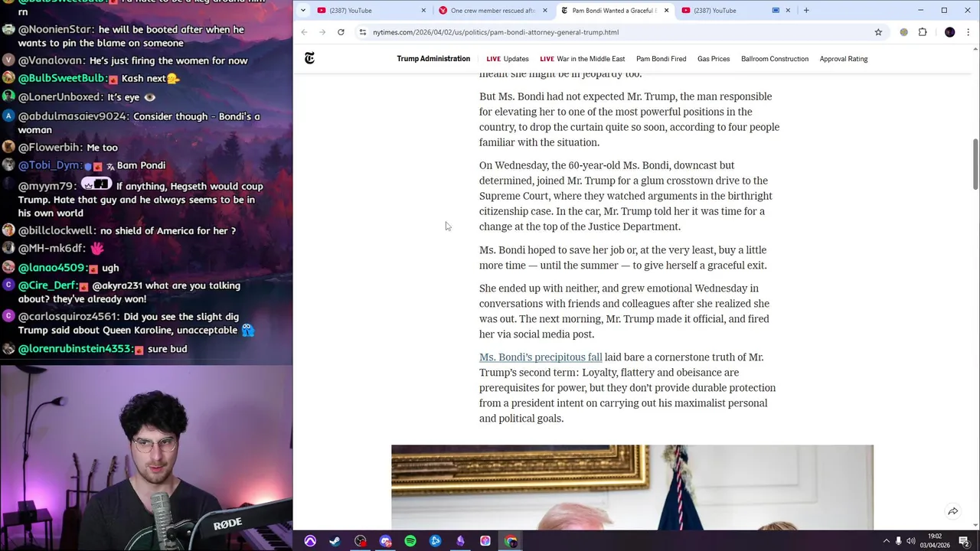Go forward in browser history
980x551 pixels.
click(x=322, y=32)
